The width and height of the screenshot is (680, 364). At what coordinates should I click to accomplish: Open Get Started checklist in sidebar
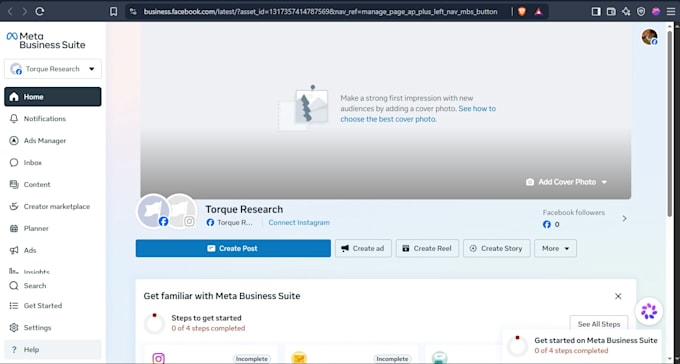53,305
